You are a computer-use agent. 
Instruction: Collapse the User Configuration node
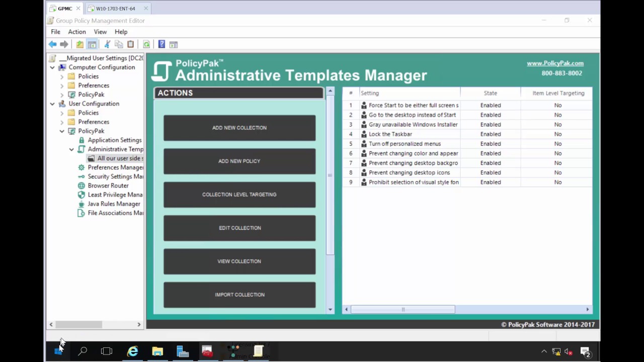52,104
